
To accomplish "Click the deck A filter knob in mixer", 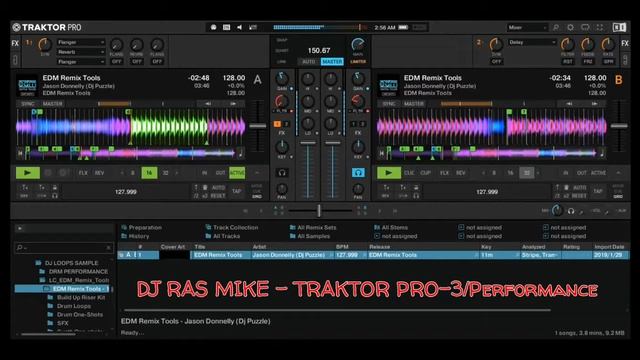I will (x=282, y=101).
